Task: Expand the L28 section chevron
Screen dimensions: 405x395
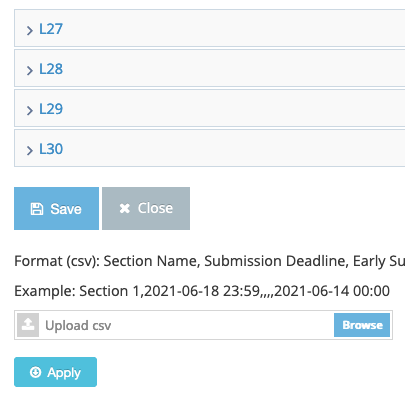Action: tap(30, 70)
